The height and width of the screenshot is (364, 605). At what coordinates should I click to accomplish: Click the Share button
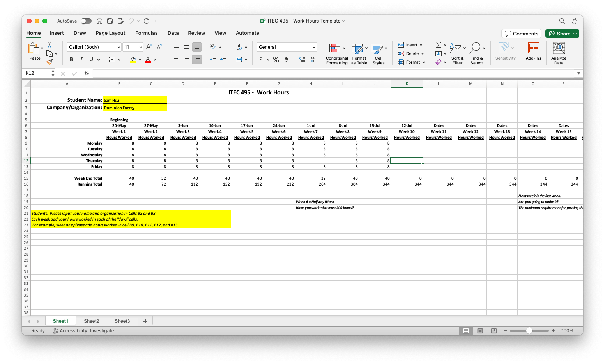[x=562, y=34]
